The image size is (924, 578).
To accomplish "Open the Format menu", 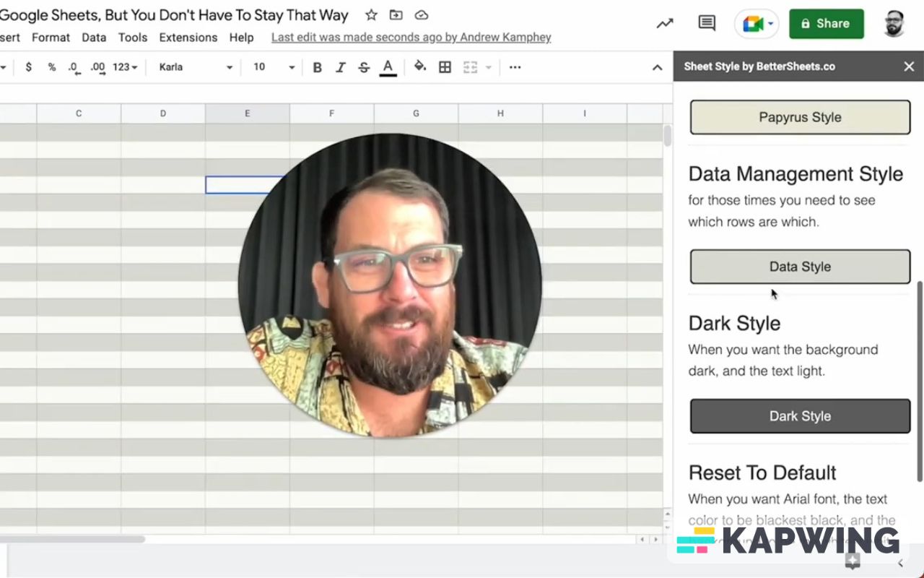I will pyautogui.click(x=51, y=38).
